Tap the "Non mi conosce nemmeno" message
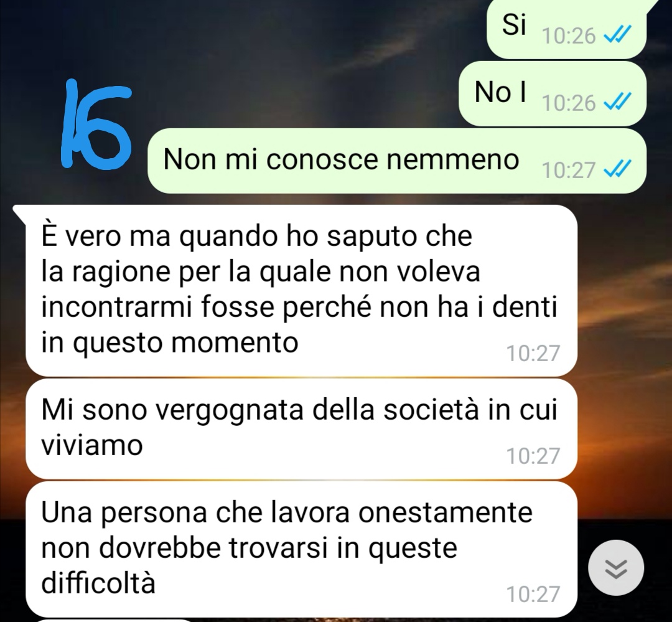The height and width of the screenshot is (622, 672). [397, 161]
